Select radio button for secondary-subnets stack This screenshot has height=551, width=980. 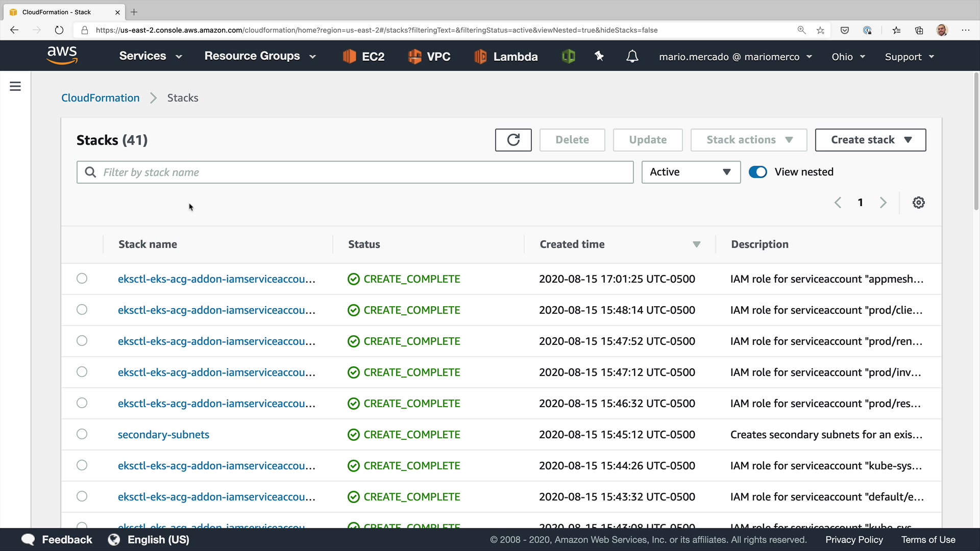click(82, 434)
